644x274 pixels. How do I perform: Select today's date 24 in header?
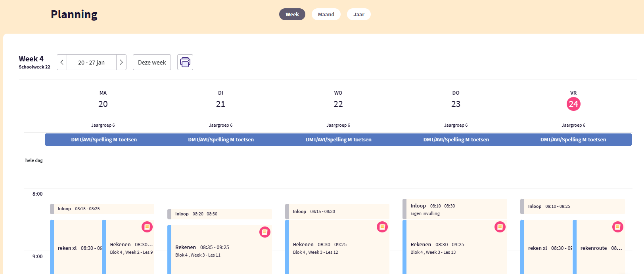pos(573,104)
